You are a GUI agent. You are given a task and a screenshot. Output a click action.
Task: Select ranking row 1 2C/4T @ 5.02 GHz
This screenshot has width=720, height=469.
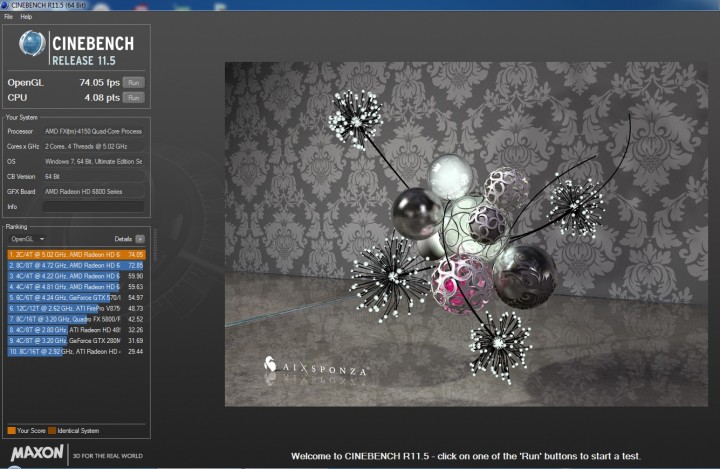pyautogui.click(x=76, y=254)
